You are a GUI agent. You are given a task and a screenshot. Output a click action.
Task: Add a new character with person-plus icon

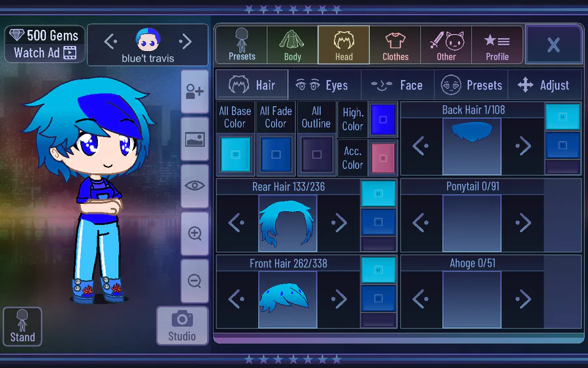click(195, 91)
